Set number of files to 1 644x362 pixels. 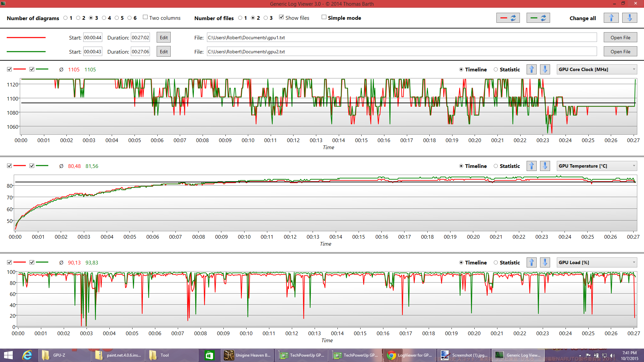point(240,18)
